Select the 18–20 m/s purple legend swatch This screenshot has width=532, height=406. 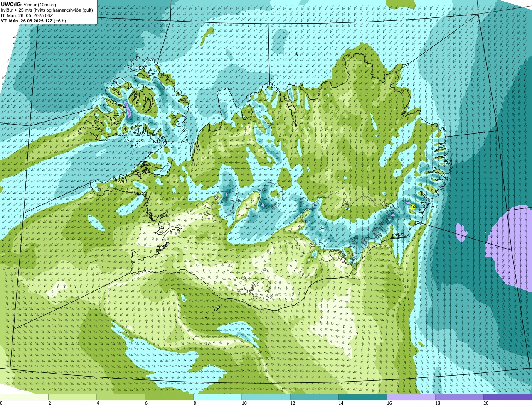459,397
